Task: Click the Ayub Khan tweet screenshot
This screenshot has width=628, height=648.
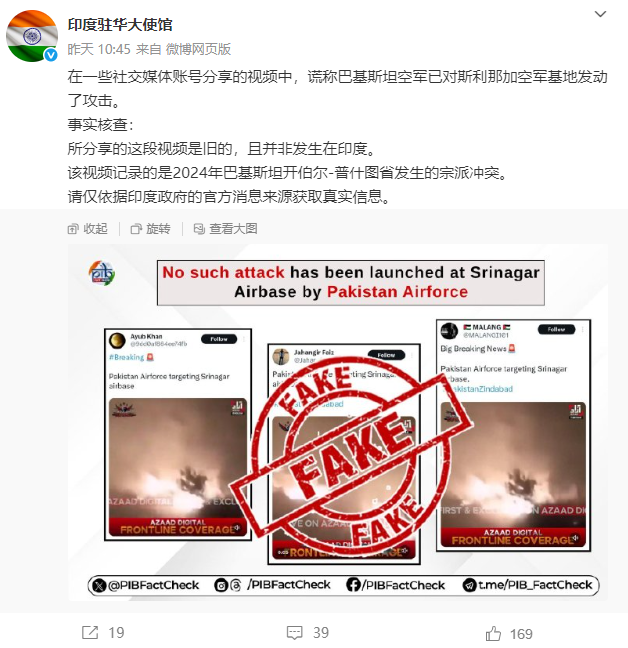Action: pyautogui.click(x=178, y=434)
